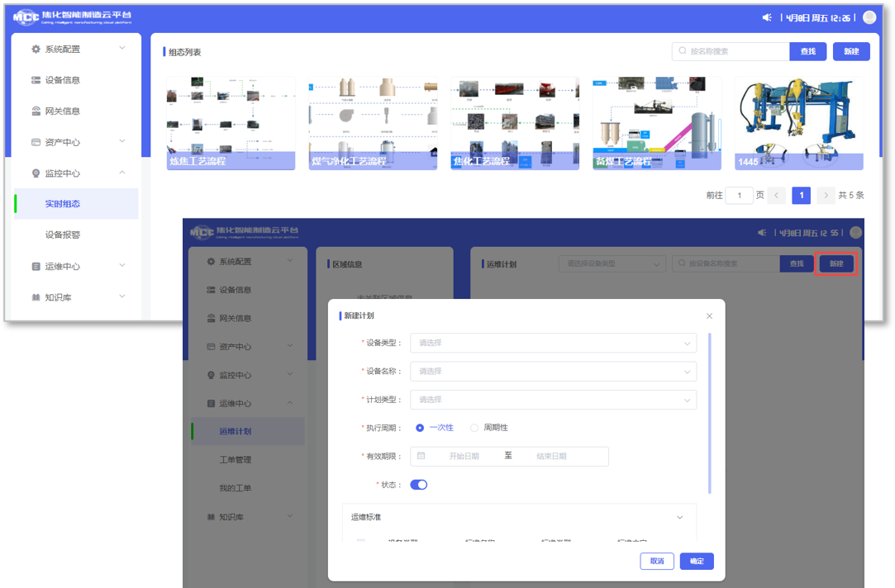Select the 一次性 radio option

coord(420,428)
